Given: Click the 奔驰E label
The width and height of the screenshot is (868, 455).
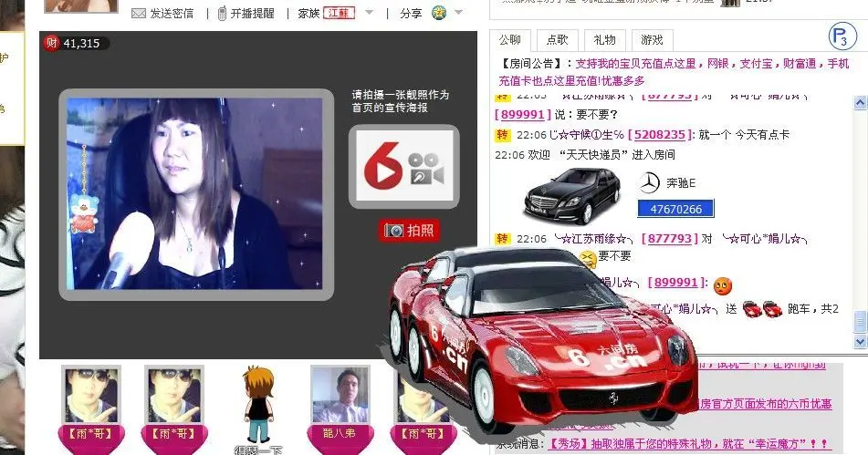Looking at the screenshot, I should [x=681, y=183].
